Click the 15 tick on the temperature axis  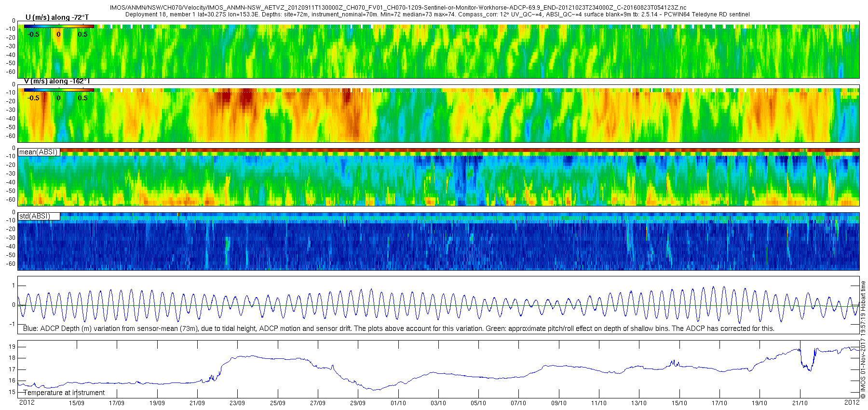pyautogui.click(x=12, y=392)
